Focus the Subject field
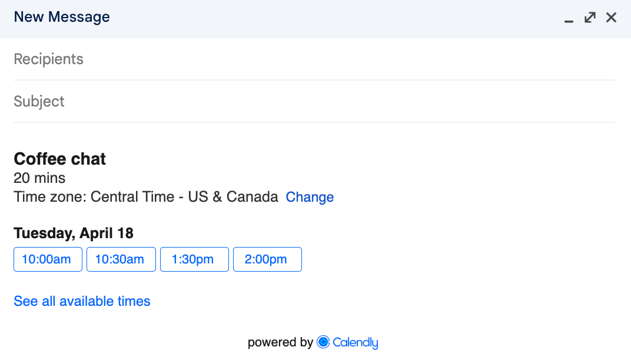631x364 pixels. click(314, 101)
